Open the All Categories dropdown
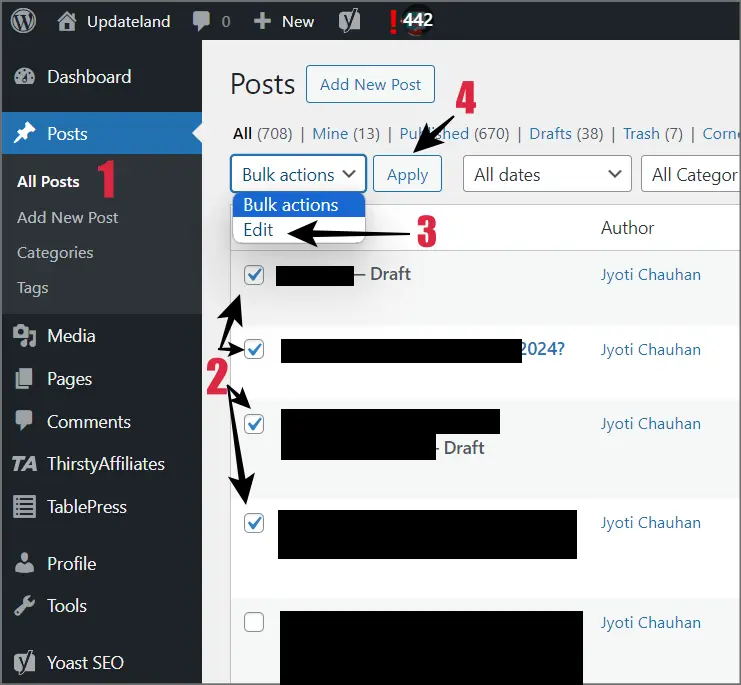Viewport: 741px width, 685px height. tap(690, 174)
